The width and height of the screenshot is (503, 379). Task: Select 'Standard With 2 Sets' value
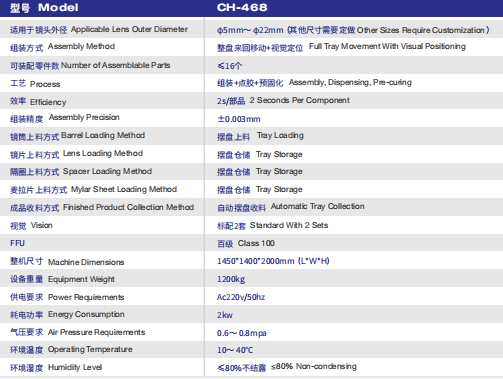(x=289, y=225)
